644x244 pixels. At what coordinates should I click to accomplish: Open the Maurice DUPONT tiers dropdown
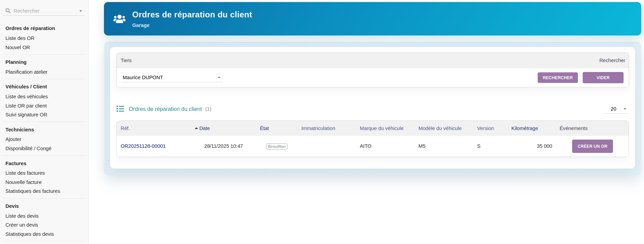(171, 77)
